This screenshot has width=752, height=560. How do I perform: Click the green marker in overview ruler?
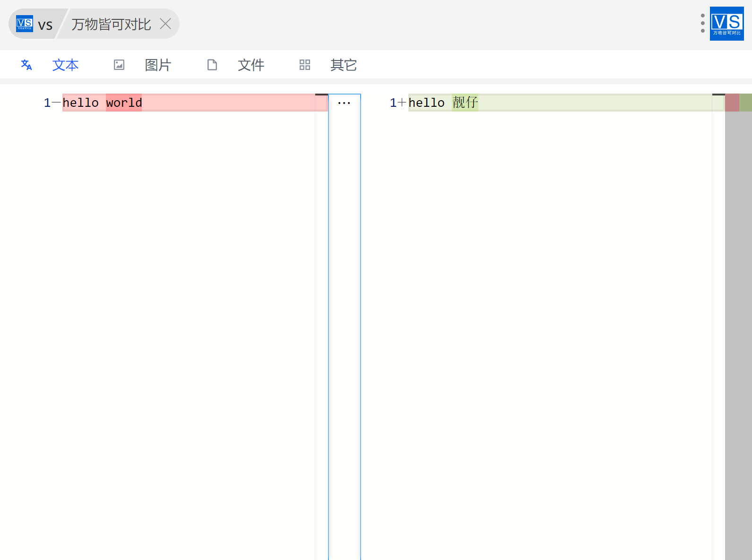(x=745, y=103)
